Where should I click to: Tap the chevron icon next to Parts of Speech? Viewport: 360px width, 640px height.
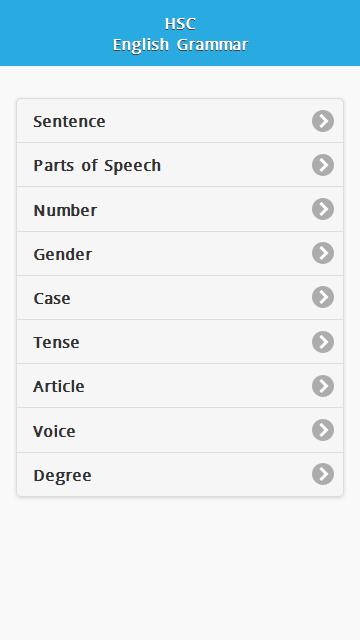(323, 165)
